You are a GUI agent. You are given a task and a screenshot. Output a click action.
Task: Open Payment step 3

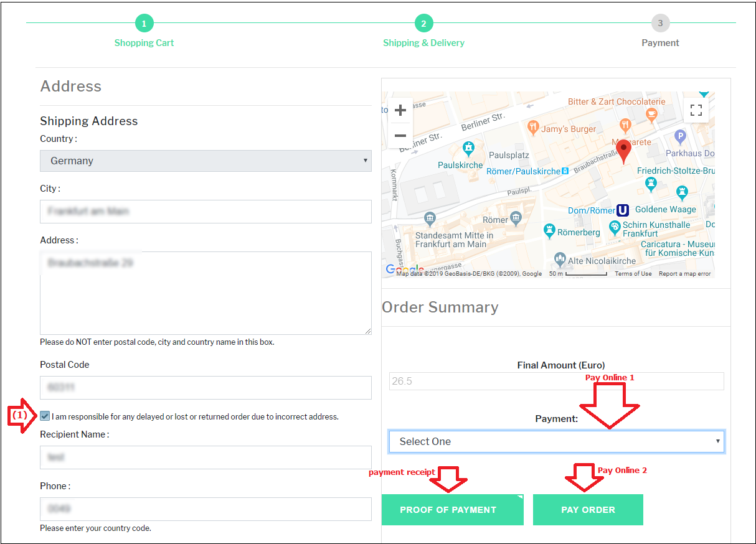660,24
